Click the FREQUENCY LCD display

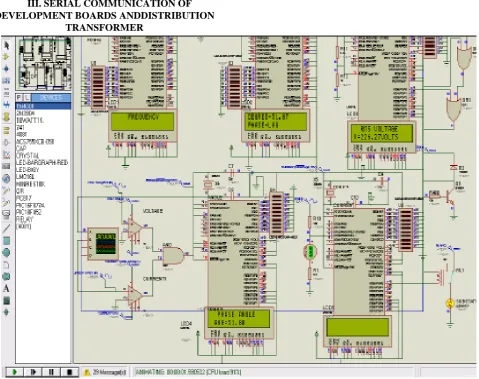(143, 121)
